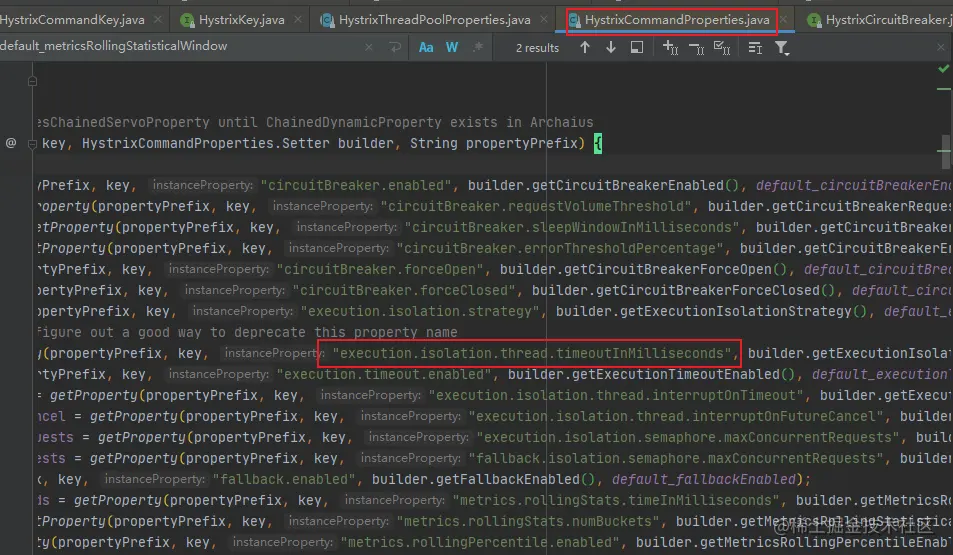This screenshot has height=555, width=953.
Task: Close the find bar
Action: pyautogui.click(x=941, y=47)
